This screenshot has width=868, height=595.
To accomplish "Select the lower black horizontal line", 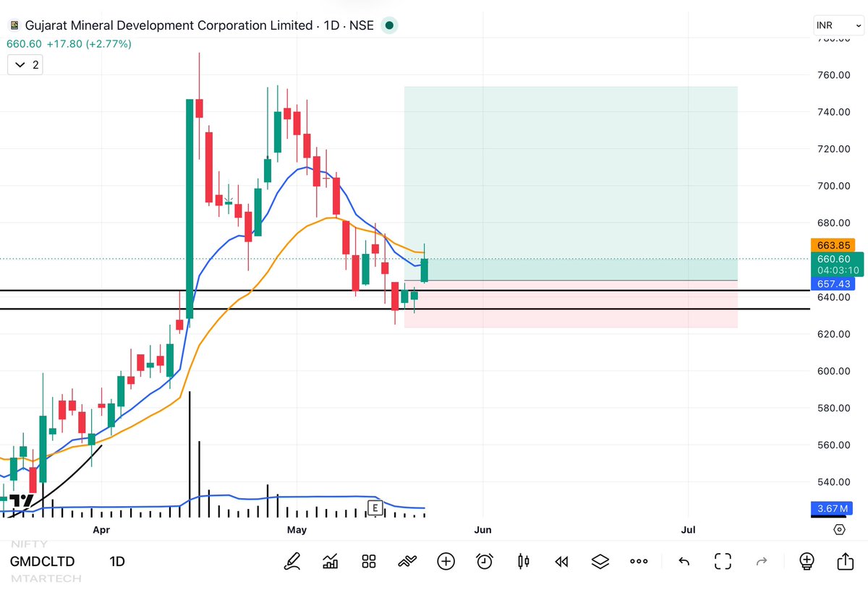I will 405,309.
